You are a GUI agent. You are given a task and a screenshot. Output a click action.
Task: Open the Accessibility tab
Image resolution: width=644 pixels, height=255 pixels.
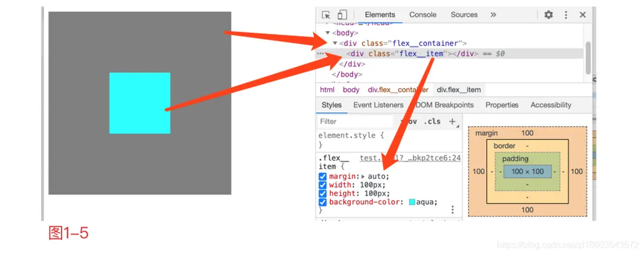[551, 105]
